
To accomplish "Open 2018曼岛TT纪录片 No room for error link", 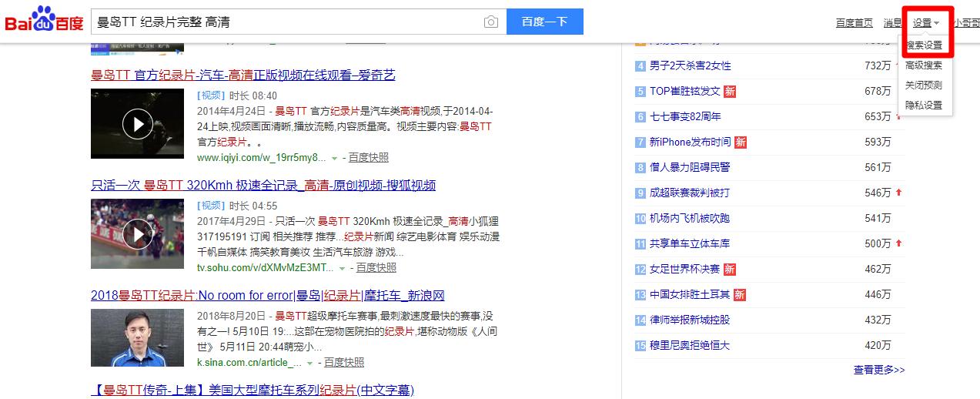I will (268, 296).
